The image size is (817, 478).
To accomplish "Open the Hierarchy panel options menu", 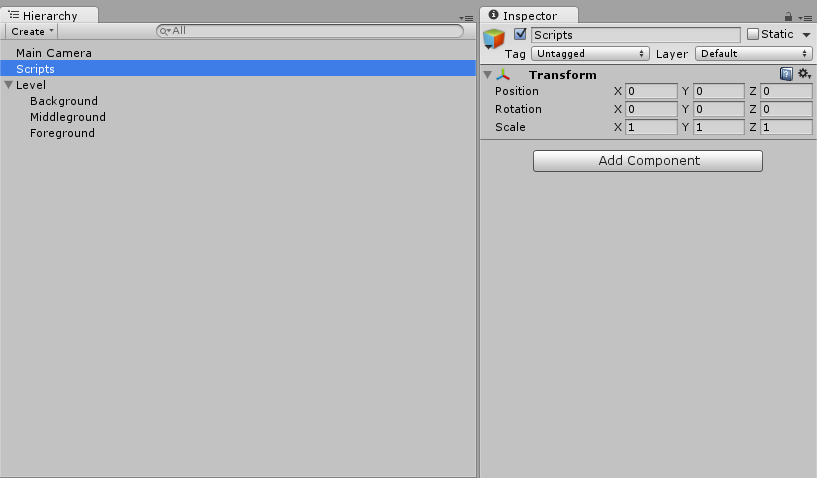I will point(466,18).
